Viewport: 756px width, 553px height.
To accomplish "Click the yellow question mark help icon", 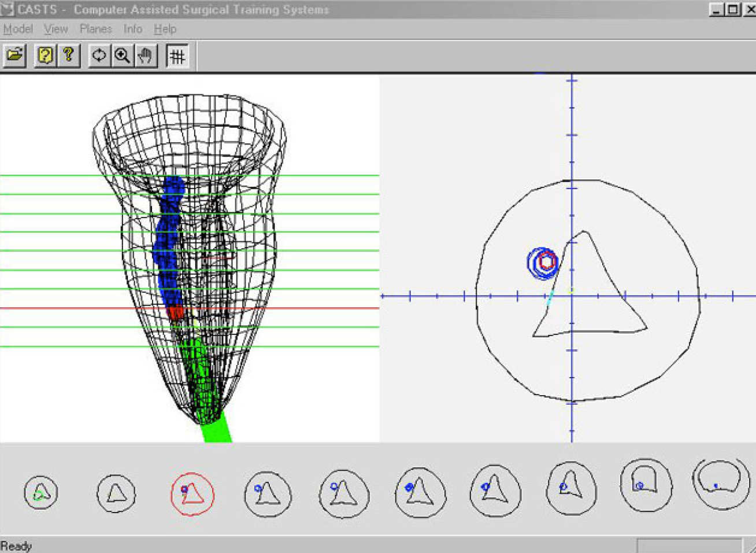I will point(68,56).
